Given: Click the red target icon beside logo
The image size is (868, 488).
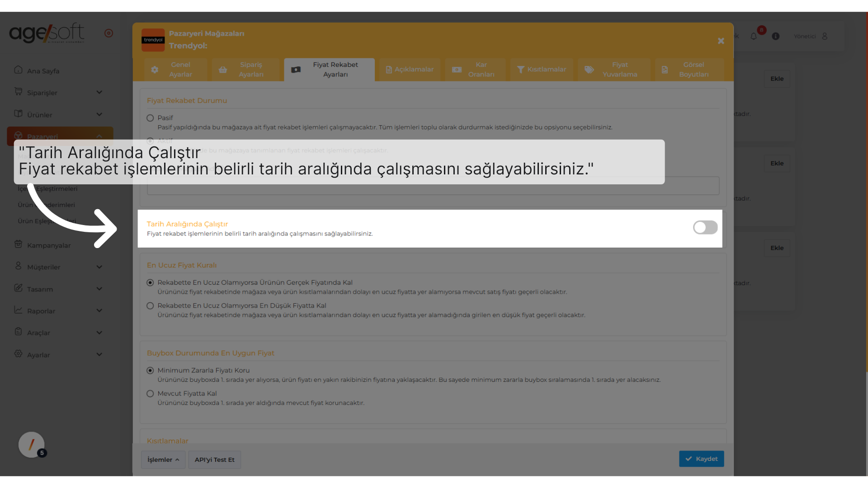Looking at the screenshot, I should pyautogui.click(x=108, y=33).
